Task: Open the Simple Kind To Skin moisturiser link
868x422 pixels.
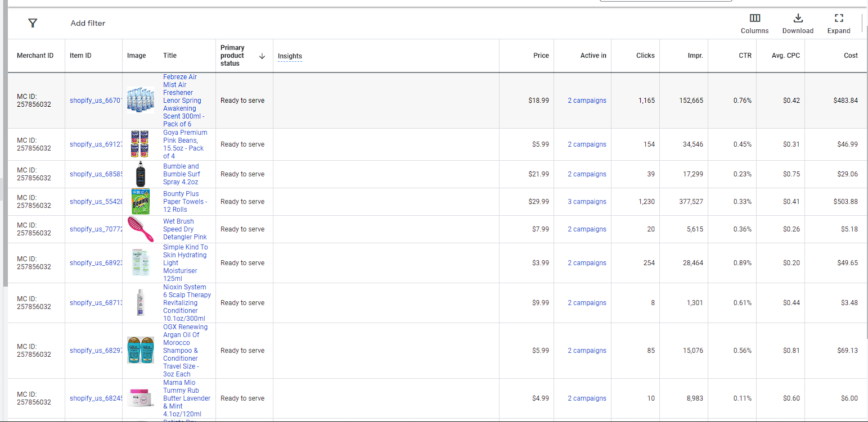Action: click(186, 263)
